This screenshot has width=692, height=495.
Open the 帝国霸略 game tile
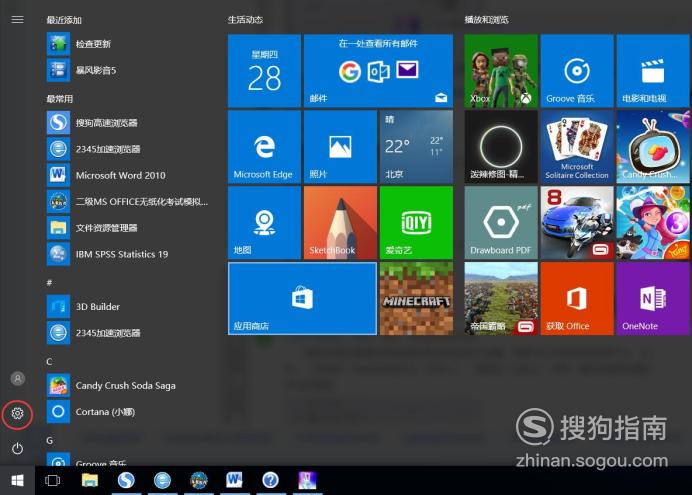tap(501, 298)
